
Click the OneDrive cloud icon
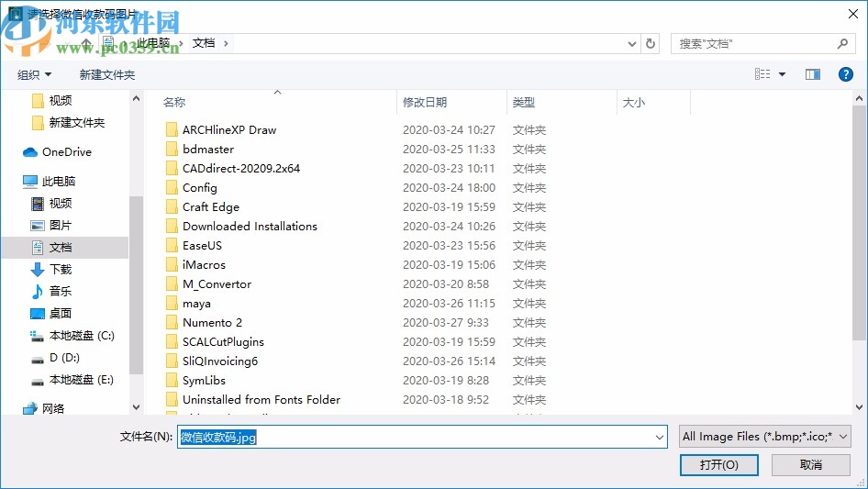pos(30,152)
